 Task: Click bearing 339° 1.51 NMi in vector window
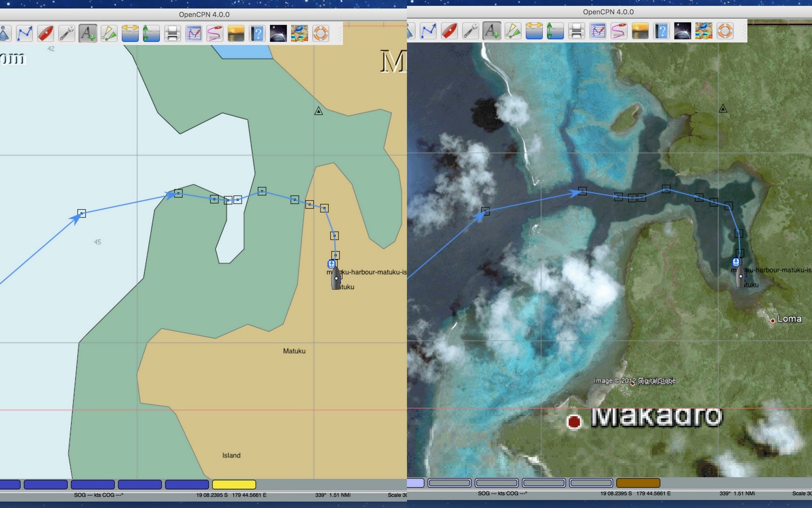[333, 495]
